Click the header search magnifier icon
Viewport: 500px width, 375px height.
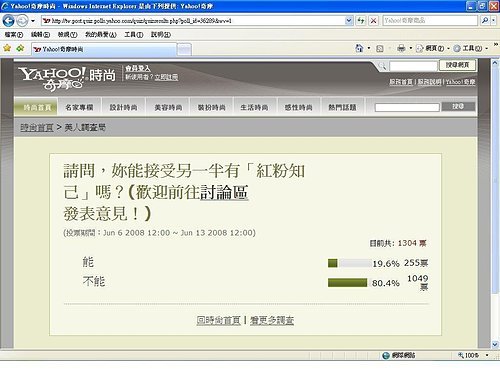[382, 66]
